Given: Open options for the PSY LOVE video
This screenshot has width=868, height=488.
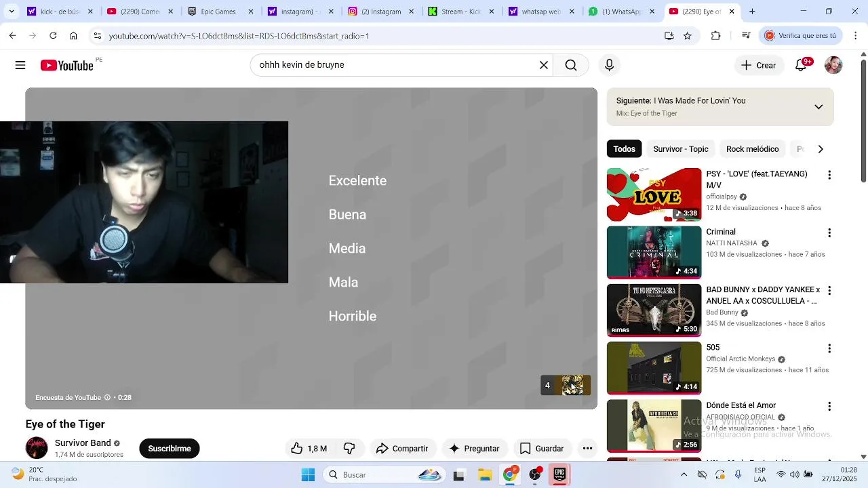Looking at the screenshot, I should click(829, 175).
